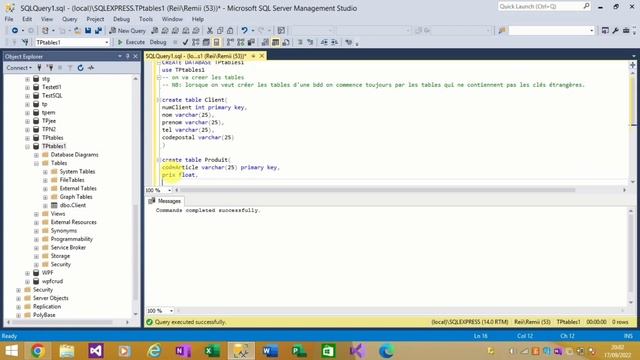Click Activity Monitor icon in Object Explorer
Viewport: 640px width, 360px height.
pyautogui.click(x=91, y=68)
